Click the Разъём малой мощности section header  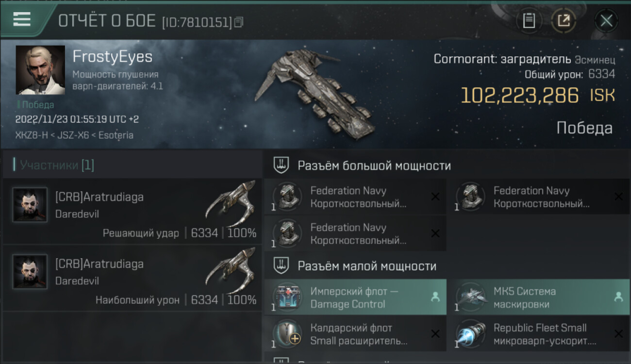point(367,266)
